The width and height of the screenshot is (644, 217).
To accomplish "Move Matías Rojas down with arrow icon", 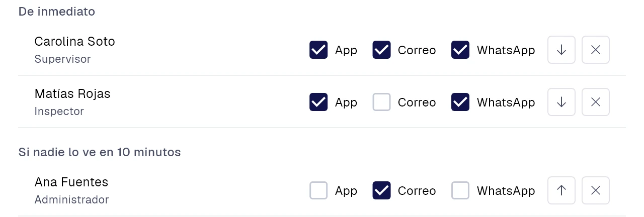I will point(561,102).
